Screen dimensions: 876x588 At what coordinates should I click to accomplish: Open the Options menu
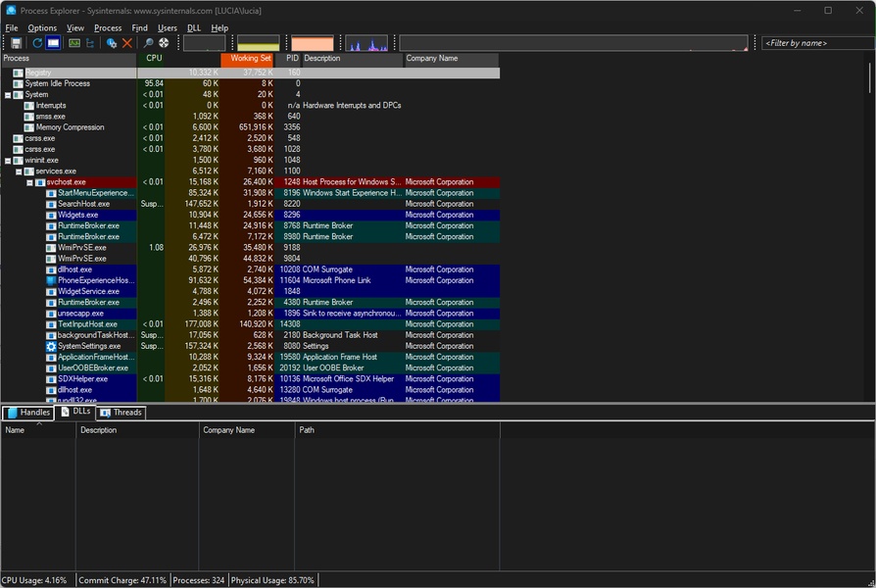click(x=42, y=28)
